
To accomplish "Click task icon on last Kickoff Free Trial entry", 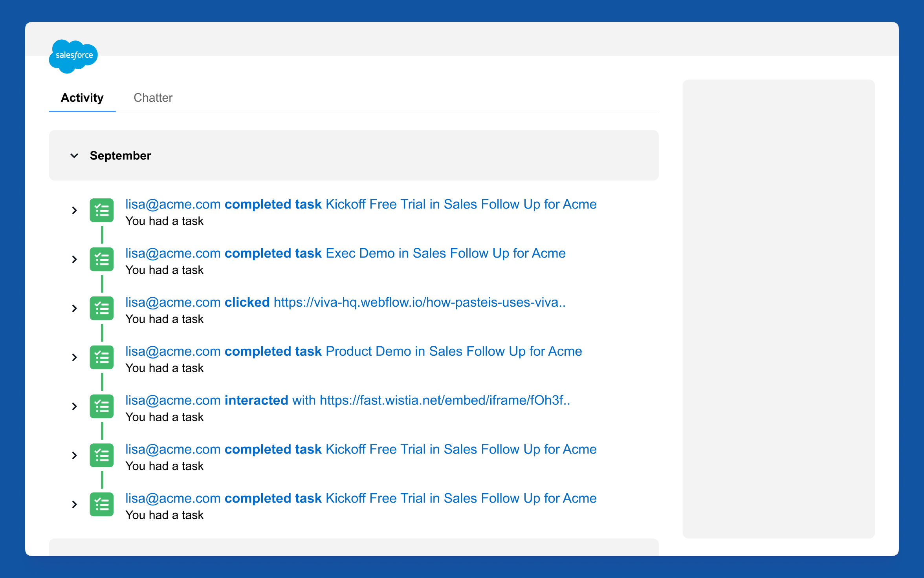I will coord(102,504).
